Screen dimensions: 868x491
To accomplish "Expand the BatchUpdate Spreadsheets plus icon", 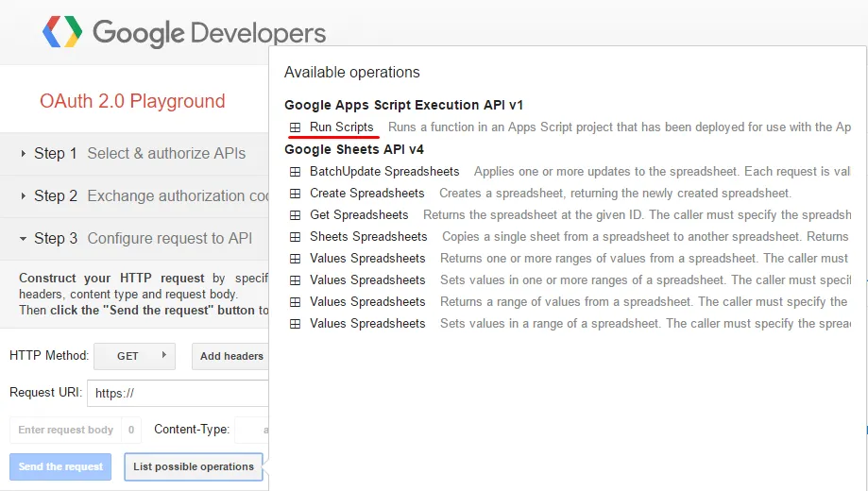I will coord(295,172).
